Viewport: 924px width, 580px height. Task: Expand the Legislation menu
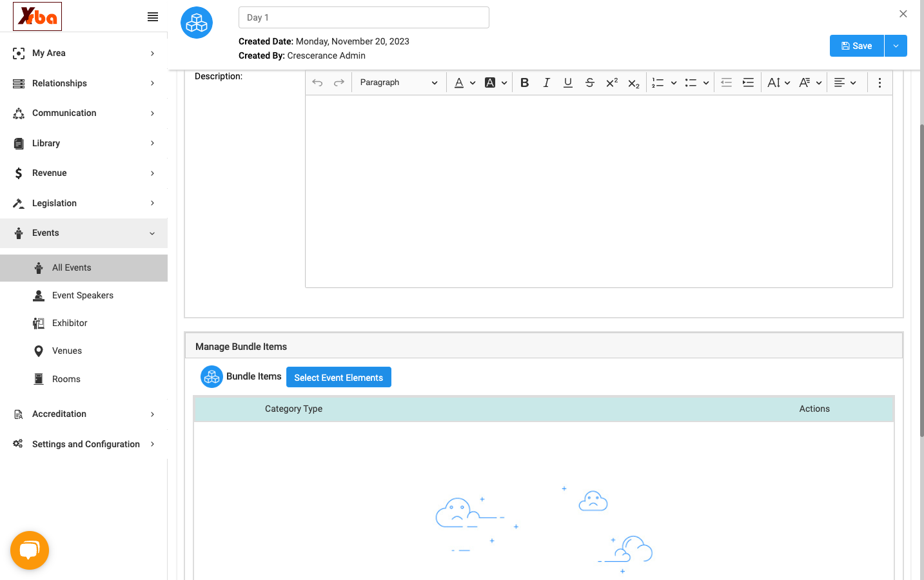click(84, 203)
